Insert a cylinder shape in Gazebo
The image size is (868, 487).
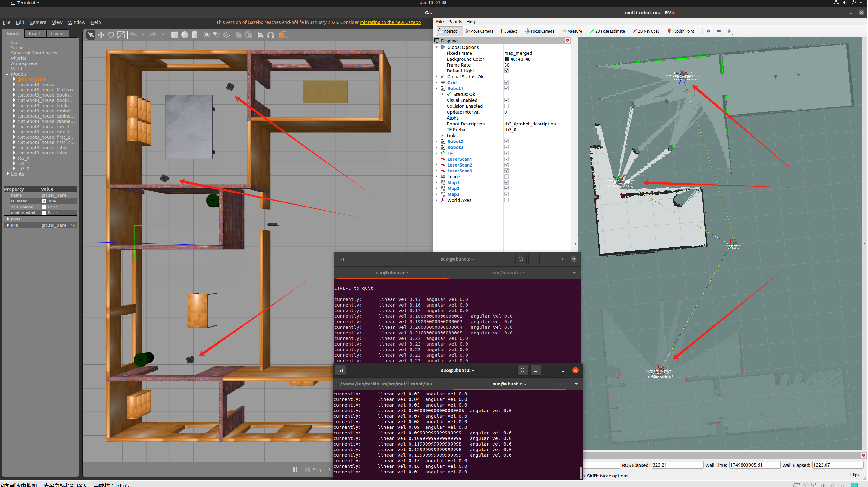pos(195,35)
